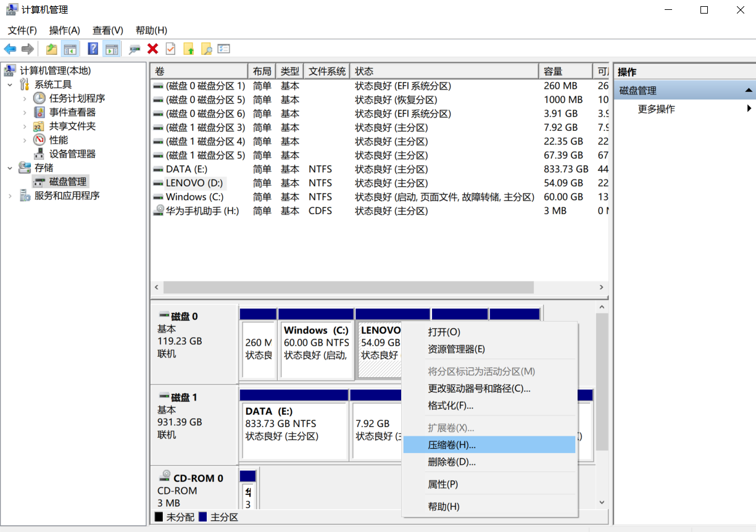
Task: Select 事件查看器 in the tree
Action: (73, 112)
